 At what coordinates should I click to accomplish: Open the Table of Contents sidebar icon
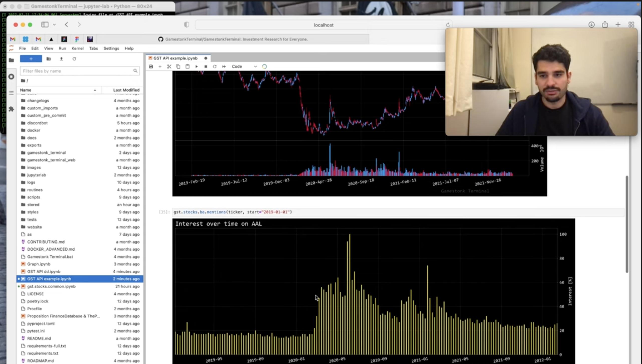(11, 93)
